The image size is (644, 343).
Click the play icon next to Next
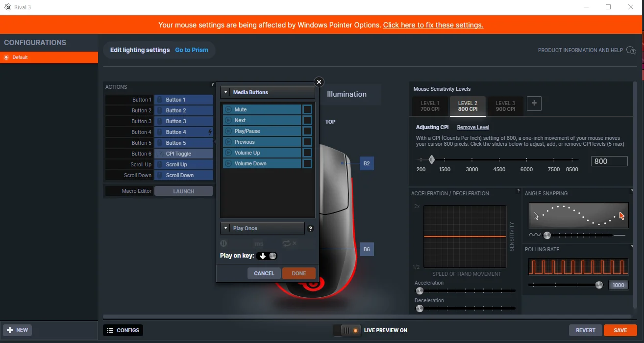click(x=228, y=120)
